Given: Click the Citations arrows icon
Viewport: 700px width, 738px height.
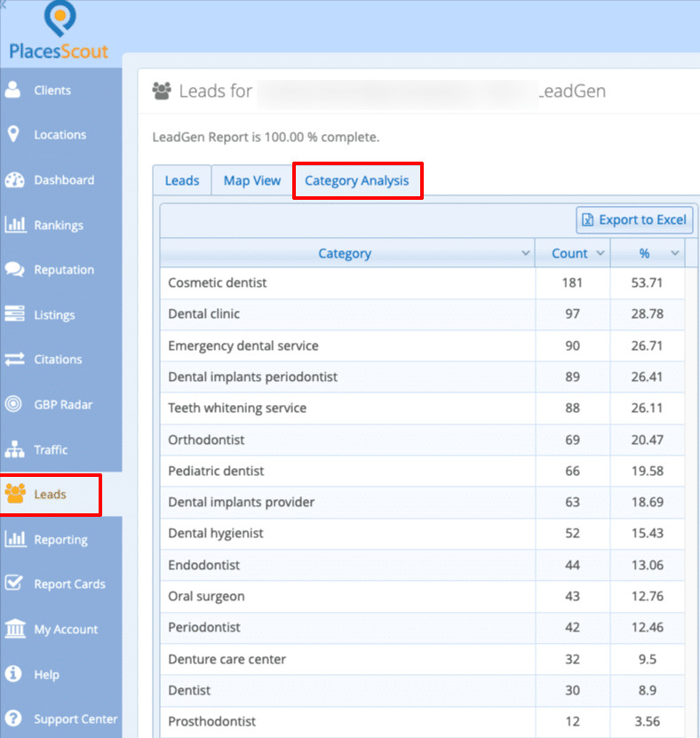Looking at the screenshot, I should tap(14, 360).
